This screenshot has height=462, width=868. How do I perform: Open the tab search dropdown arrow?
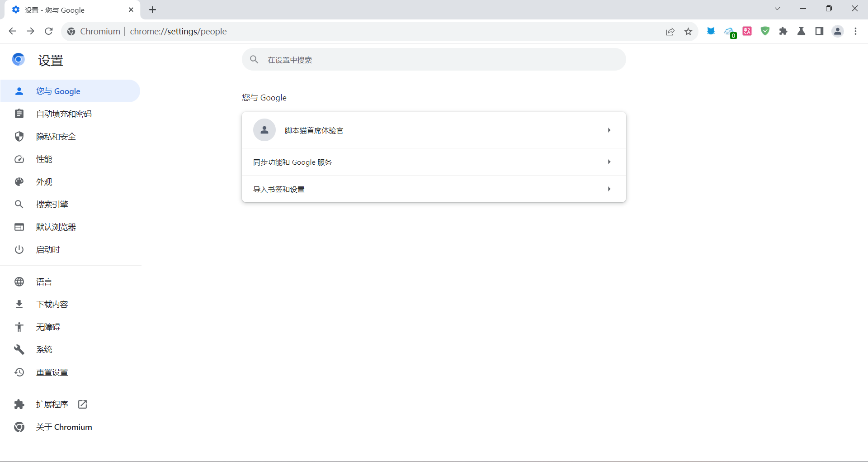(x=777, y=9)
